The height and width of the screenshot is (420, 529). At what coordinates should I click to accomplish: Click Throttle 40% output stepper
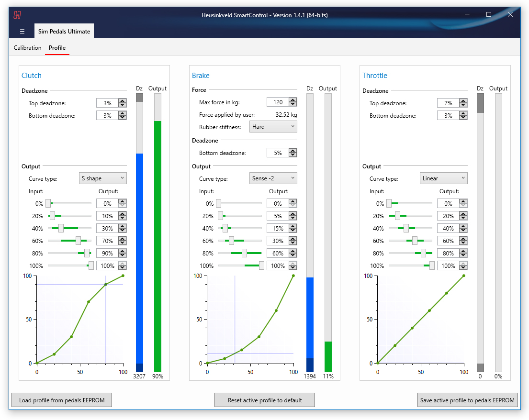[x=463, y=229]
